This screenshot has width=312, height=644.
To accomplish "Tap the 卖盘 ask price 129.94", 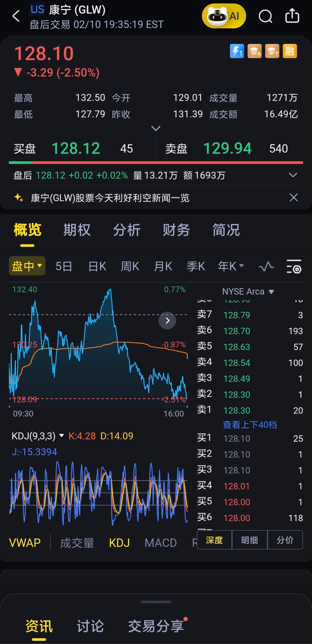I will coord(228,149).
